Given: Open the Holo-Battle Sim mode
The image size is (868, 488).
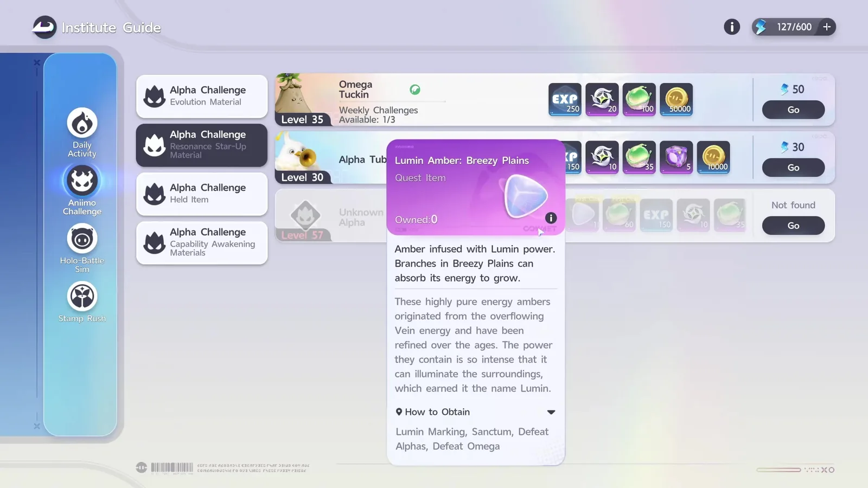Looking at the screenshot, I should tap(82, 248).
